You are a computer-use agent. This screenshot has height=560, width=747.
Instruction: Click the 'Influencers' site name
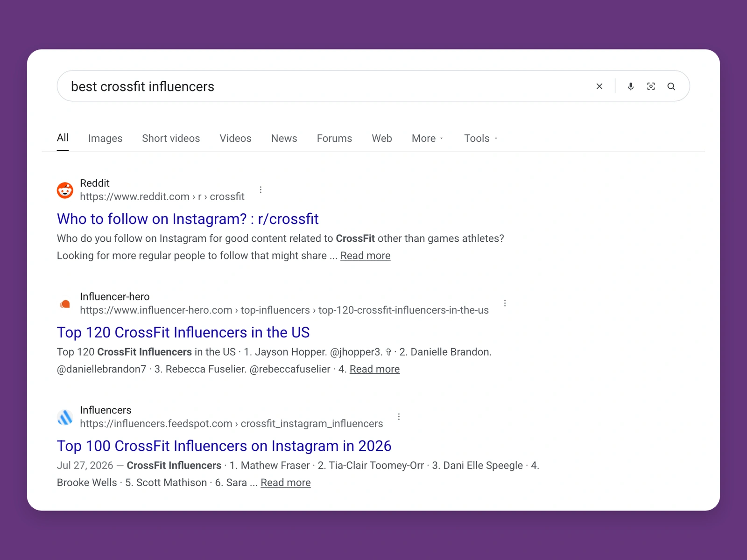coord(106,410)
